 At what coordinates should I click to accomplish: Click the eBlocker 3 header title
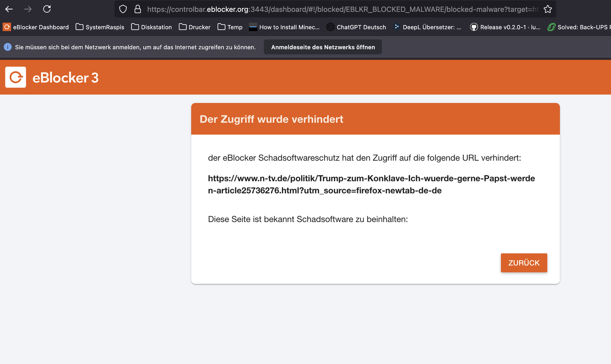click(65, 78)
